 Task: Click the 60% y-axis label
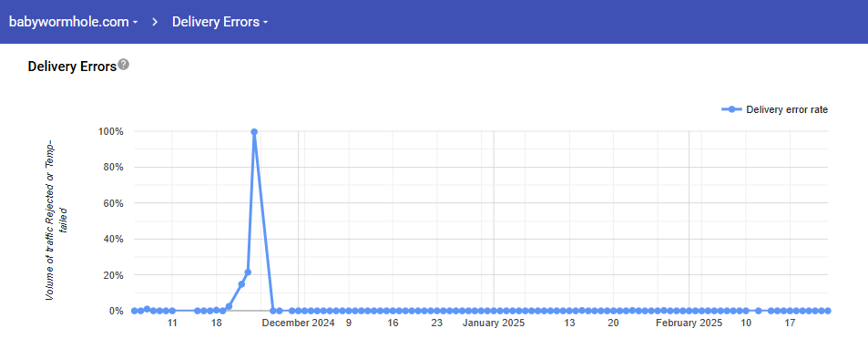pos(114,203)
